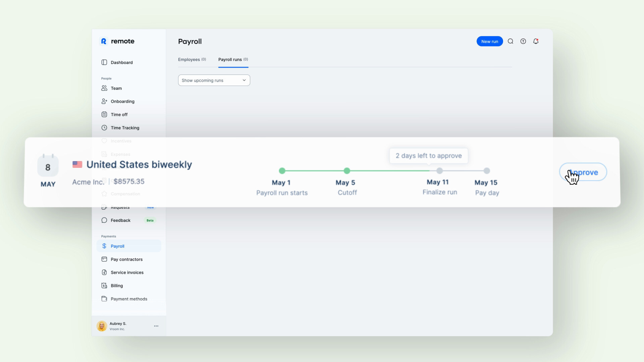Select Time Tracking clock icon
This screenshot has width=644, height=362.
point(104,128)
